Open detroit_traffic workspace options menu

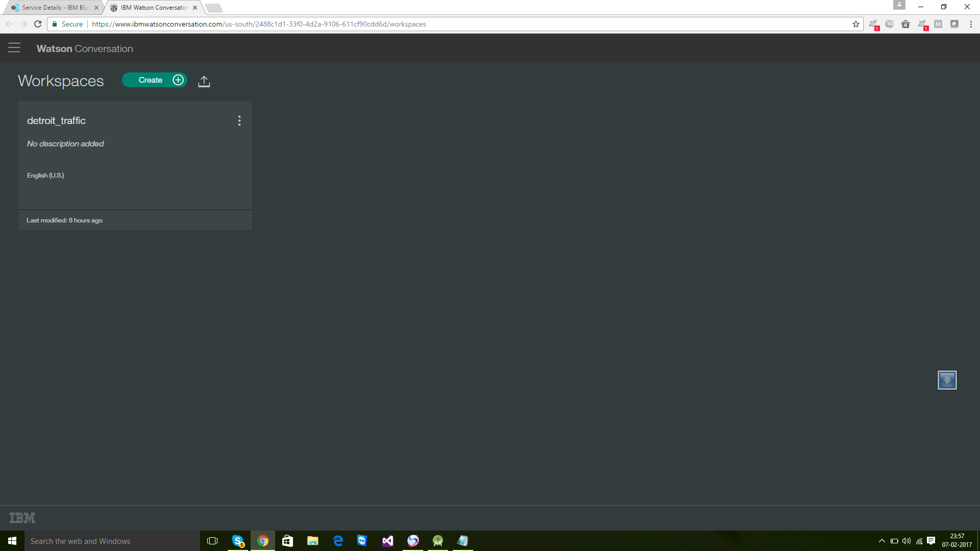[x=239, y=121]
